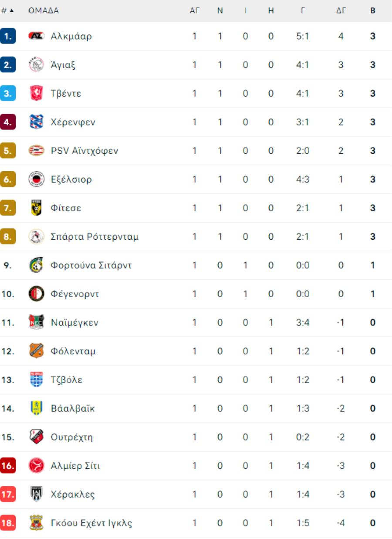Click the blue rank 1 badge
Screen dimensions: 392x539
click(x=8, y=36)
